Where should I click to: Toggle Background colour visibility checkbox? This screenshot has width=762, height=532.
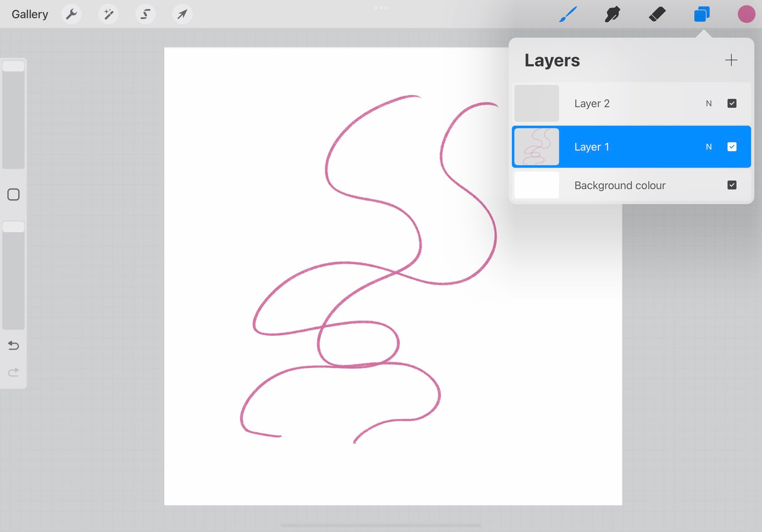[732, 185]
